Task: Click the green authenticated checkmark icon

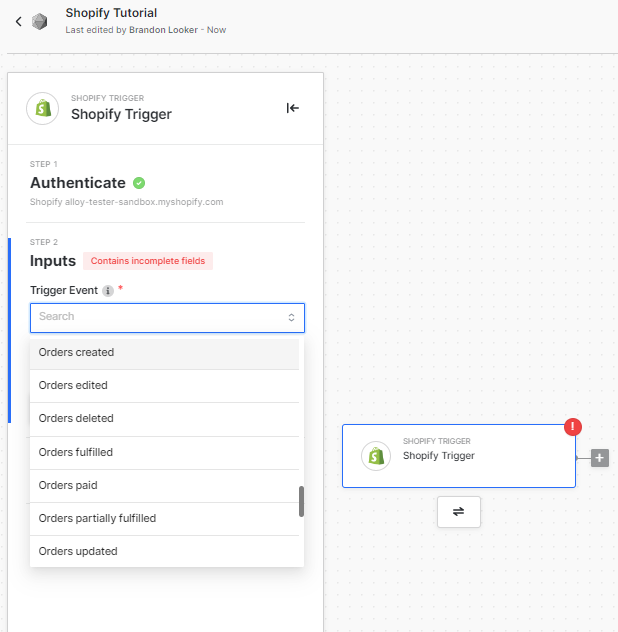Action: click(139, 183)
